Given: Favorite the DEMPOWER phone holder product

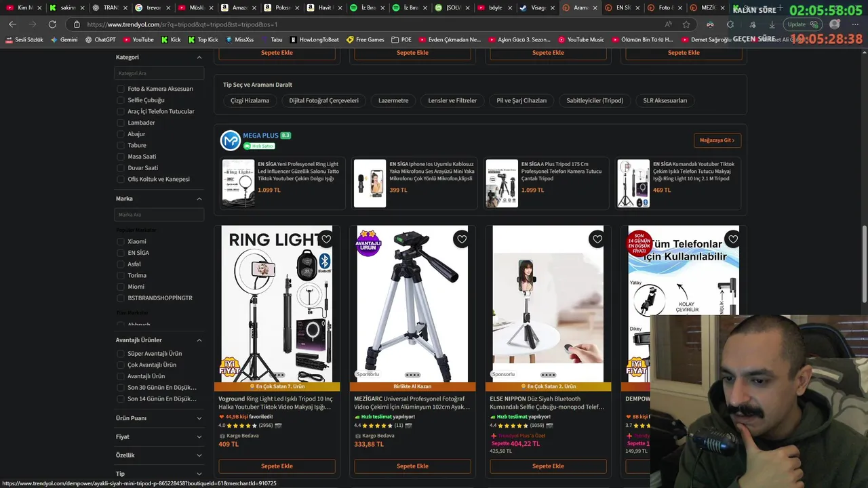Looking at the screenshot, I should pos(733,239).
